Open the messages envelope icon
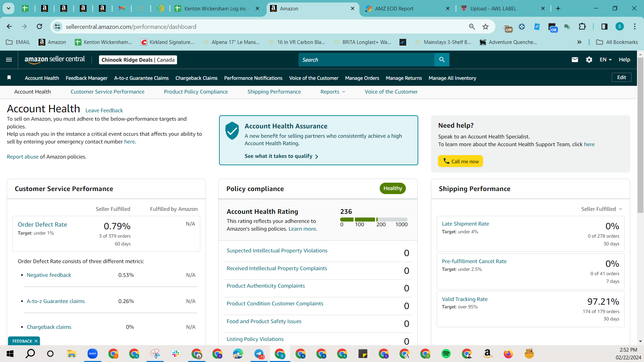 (x=575, y=60)
